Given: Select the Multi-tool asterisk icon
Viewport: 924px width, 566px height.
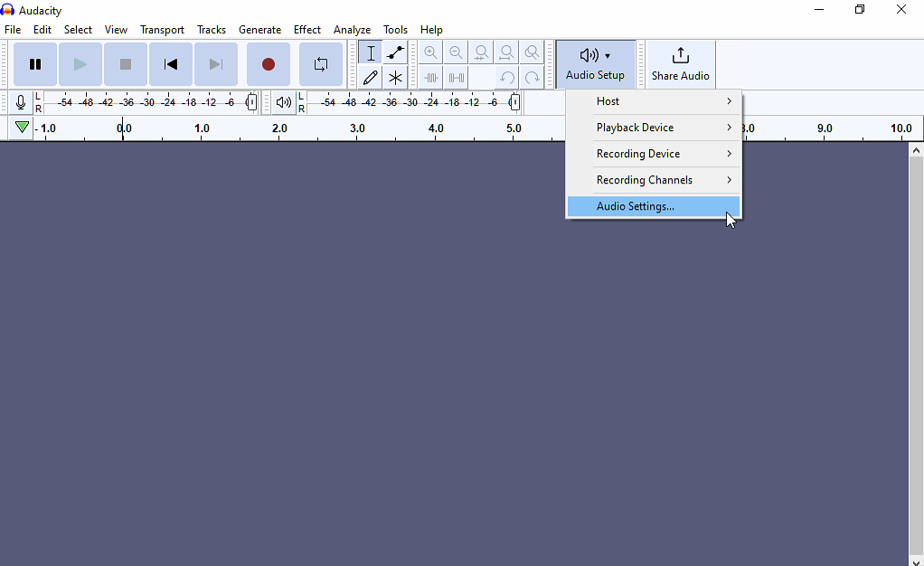Looking at the screenshot, I should coord(395,77).
